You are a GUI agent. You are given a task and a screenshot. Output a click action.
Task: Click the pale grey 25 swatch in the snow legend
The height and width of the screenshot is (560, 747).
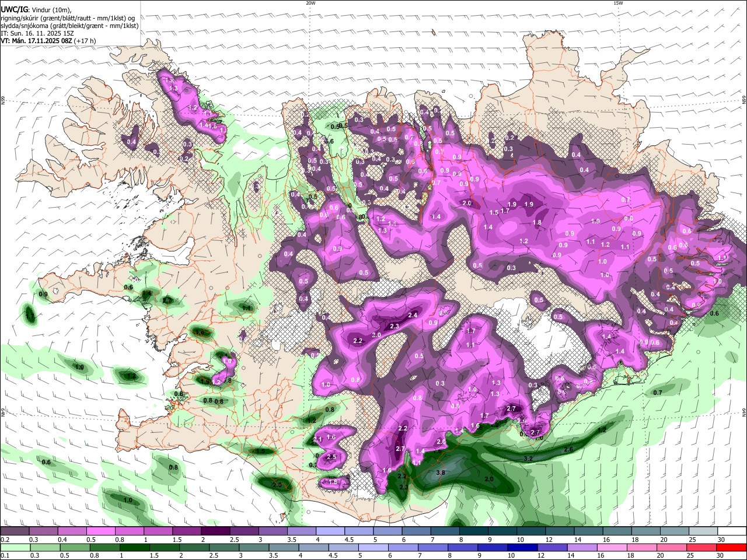[703, 531]
